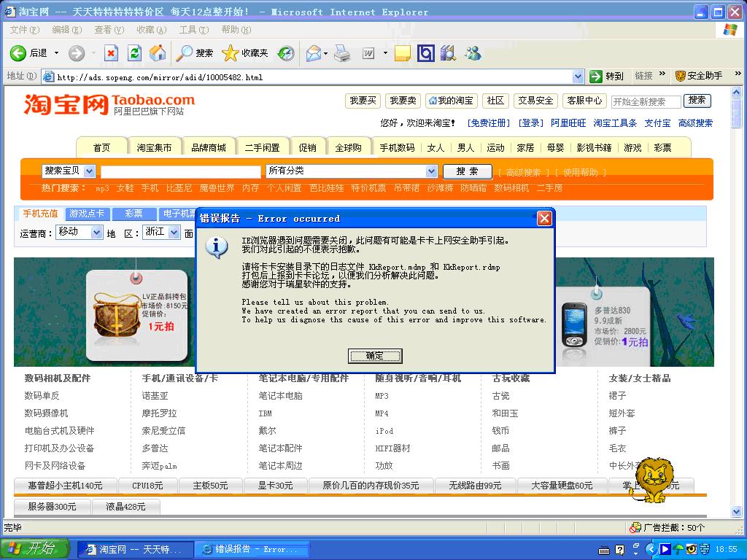Select the 游戏点卡 tab
Screen dimensions: 747x560
[86, 214]
